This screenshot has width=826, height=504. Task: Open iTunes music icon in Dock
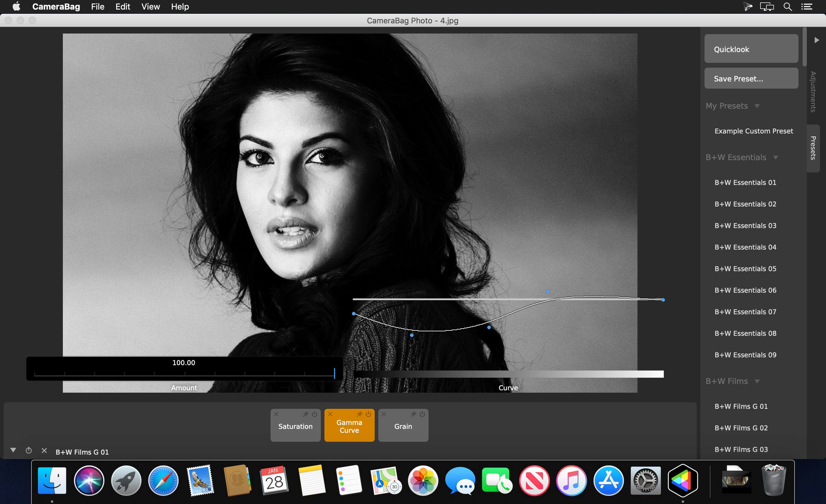pyautogui.click(x=572, y=481)
